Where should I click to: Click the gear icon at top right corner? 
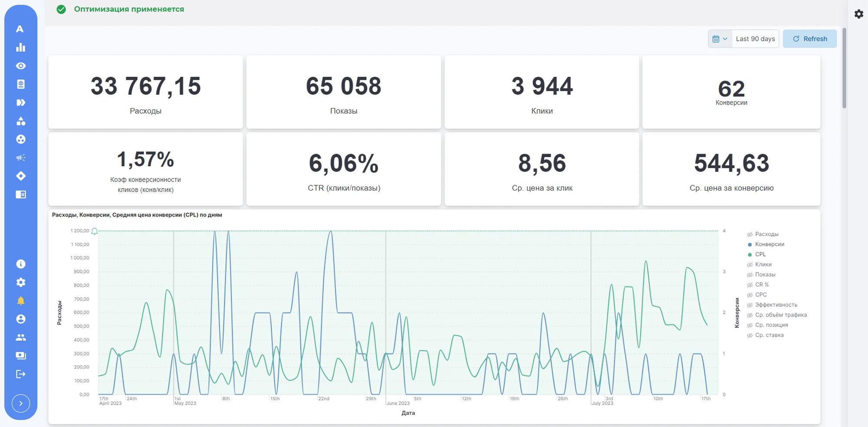(x=859, y=14)
